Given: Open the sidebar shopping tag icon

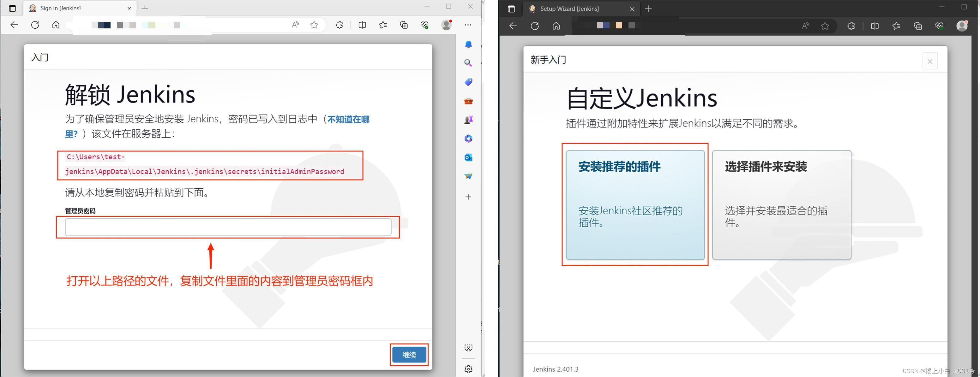Looking at the screenshot, I should [468, 82].
